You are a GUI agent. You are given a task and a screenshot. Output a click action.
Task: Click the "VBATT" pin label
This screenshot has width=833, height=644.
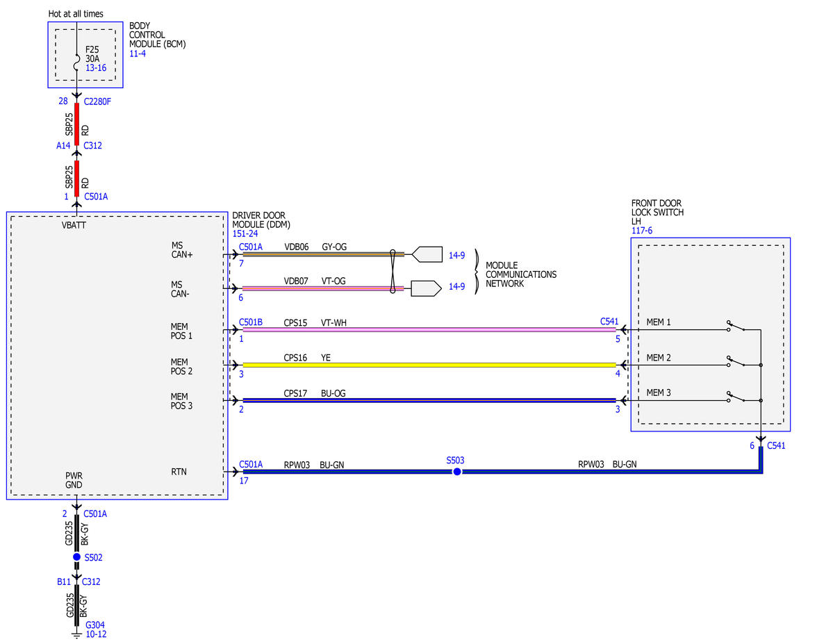click(x=74, y=225)
